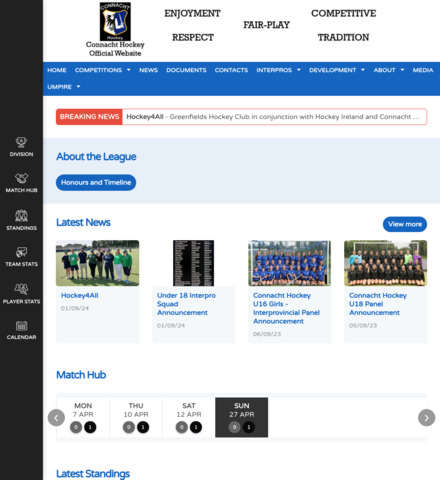Go to previous dates in Match Hub
This screenshot has width=440, height=480.
click(x=56, y=418)
